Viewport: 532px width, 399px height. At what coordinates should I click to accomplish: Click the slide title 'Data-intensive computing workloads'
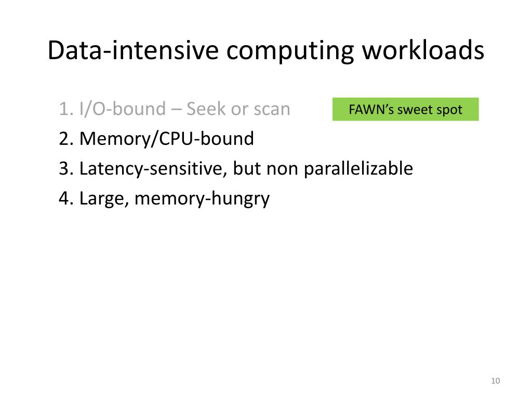pos(266,51)
